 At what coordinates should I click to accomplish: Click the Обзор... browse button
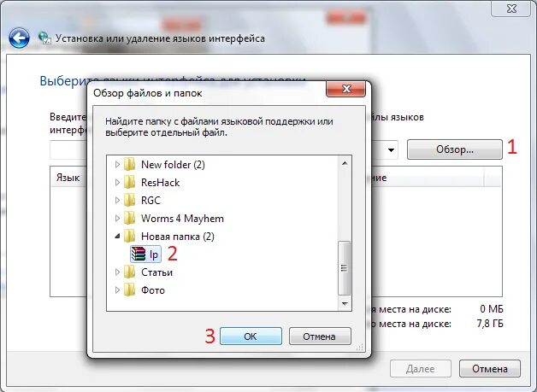[x=454, y=149]
